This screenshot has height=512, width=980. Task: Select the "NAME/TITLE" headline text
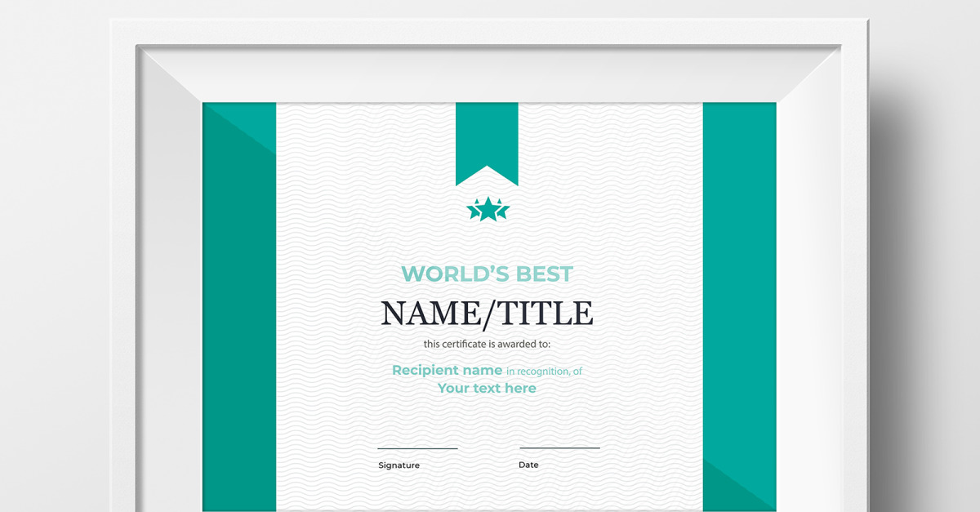488,314
